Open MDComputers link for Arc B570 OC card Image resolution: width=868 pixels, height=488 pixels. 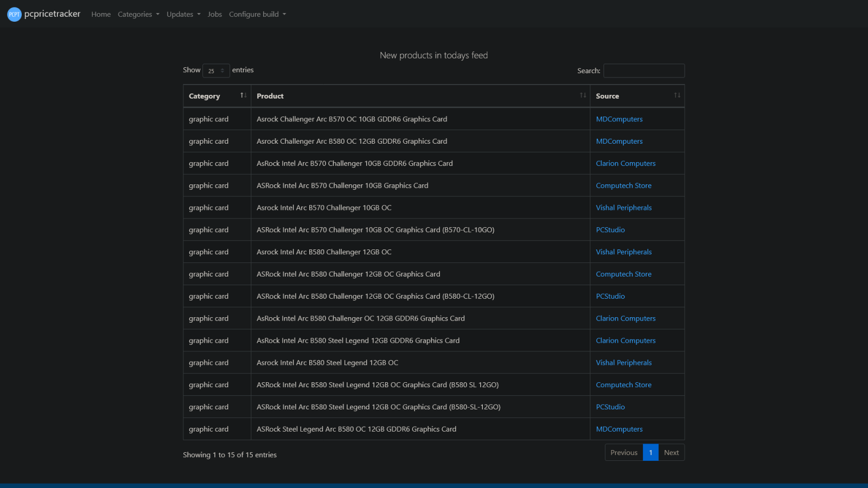(619, 119)
